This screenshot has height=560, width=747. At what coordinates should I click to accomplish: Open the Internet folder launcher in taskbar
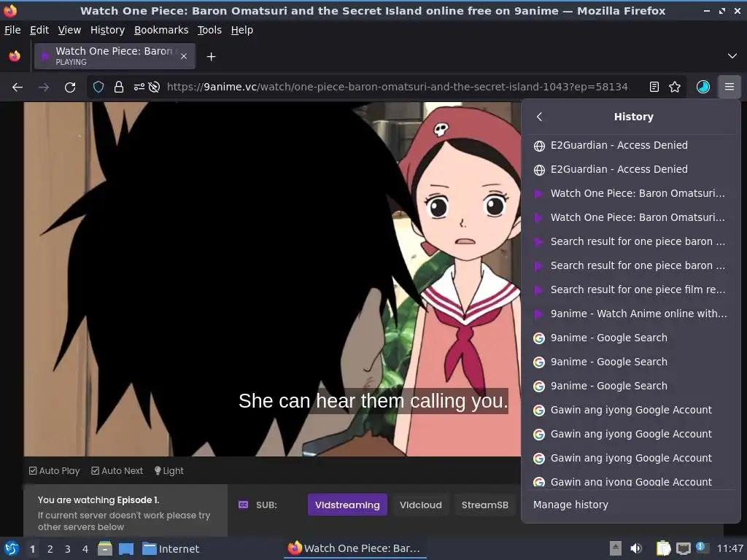171,549
